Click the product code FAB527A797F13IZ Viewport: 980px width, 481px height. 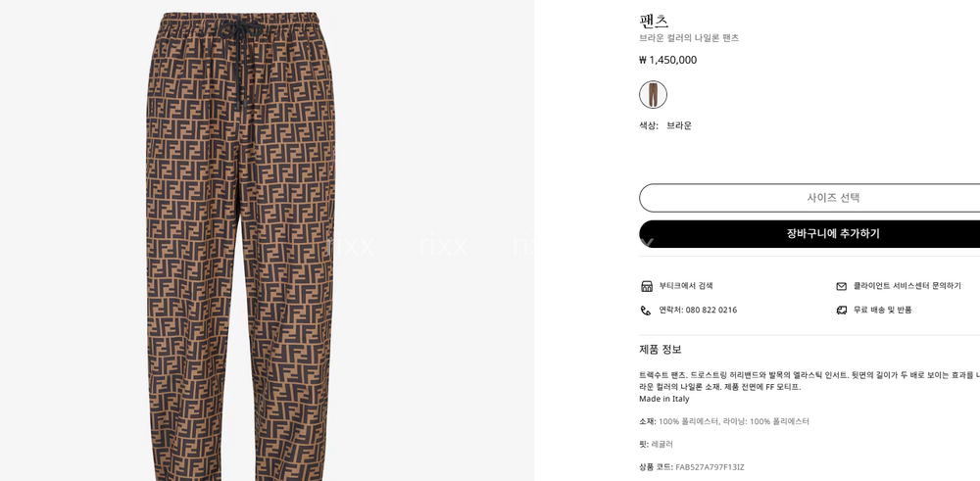(x=710, y=467)
